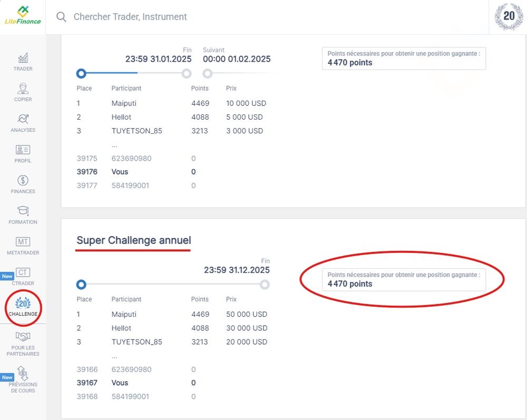Open the MetaTrader MT icon
Viewport: 527px width, 420px height.
23,241
